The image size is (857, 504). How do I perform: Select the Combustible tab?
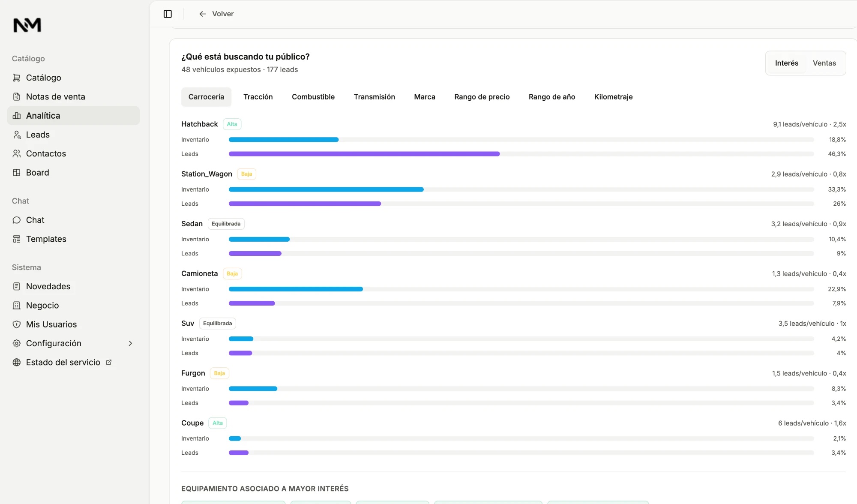coord(313,97)
